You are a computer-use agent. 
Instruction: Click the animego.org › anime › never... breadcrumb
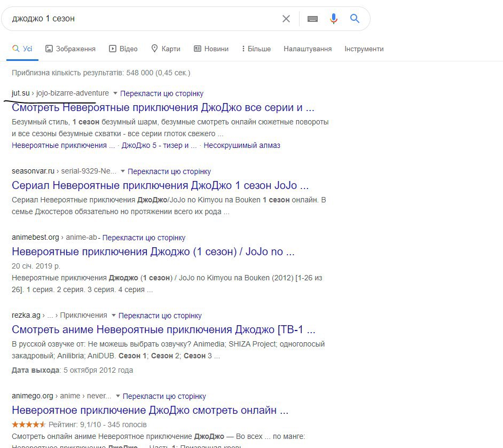click(61, 396)
